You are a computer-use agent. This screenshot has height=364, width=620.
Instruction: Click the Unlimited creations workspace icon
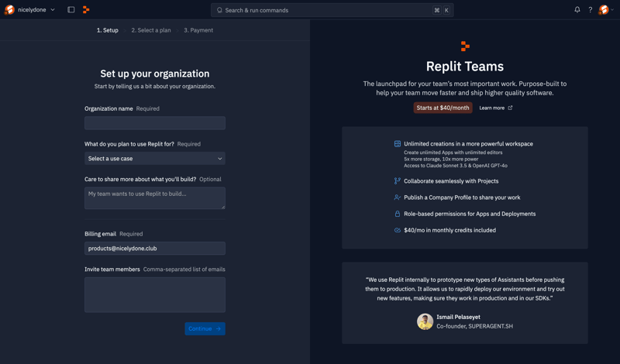(398, 144)
